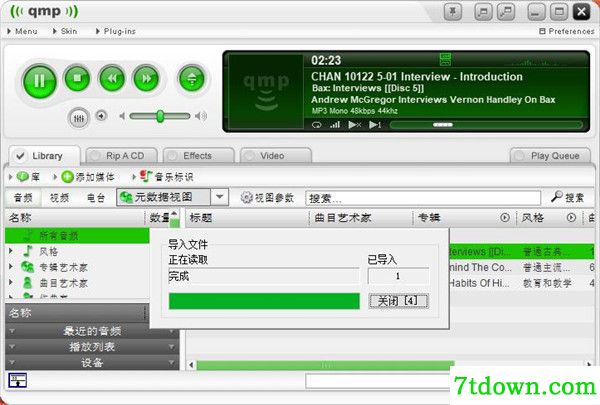Screen dimensions: 600x405
Task: Click the second music-note title bar mode icon
Action: click(506, 12)
